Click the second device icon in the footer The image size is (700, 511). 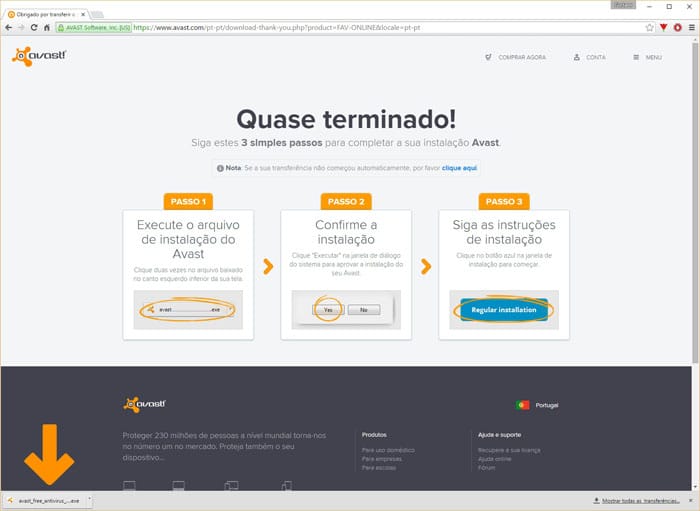[179, 486]
